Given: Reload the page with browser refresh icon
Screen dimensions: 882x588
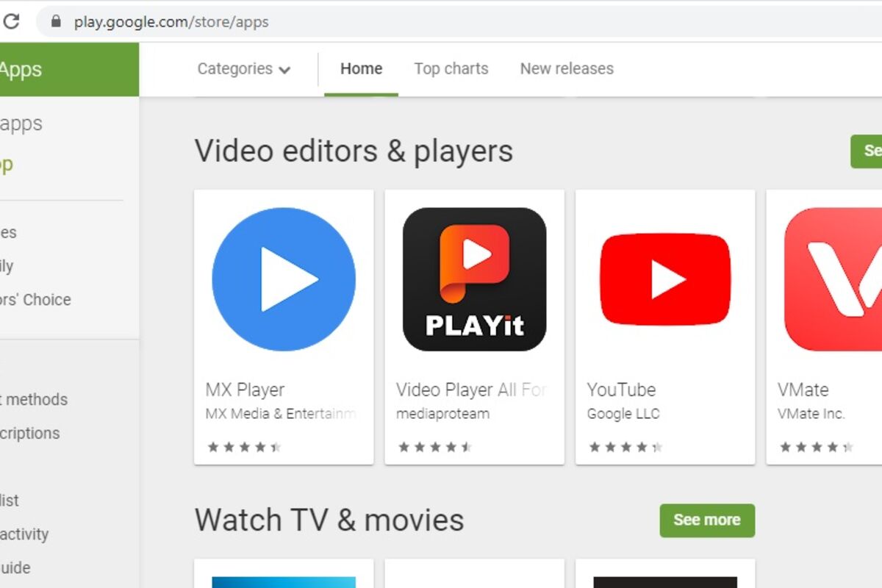Looking at the screenshot, I should pyautogui.click(x=12, y=21).
